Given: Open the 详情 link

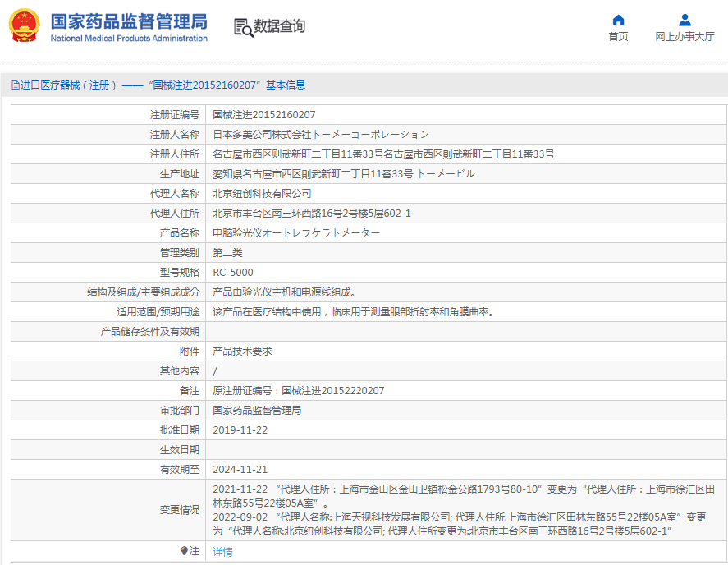Looking at the screenshot, I should click(x=222, y=552).
